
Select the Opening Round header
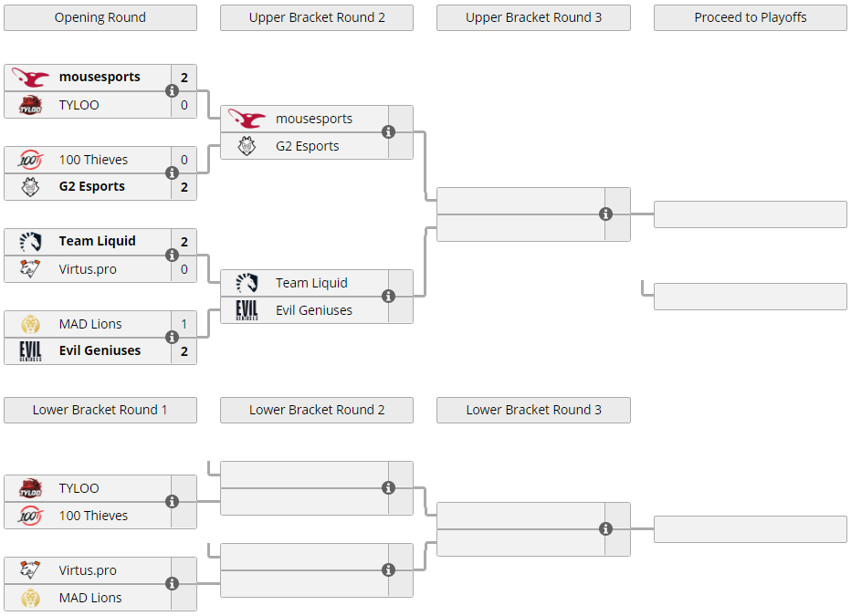100,17
